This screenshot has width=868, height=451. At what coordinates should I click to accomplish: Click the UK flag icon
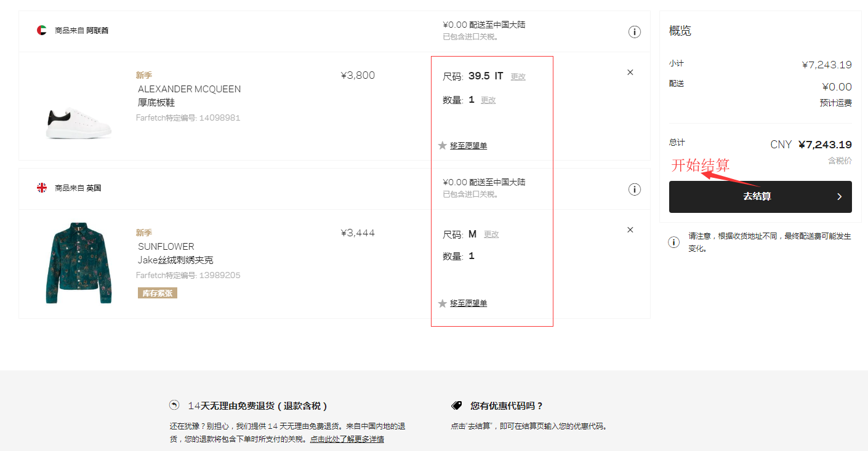pyautogui.click(x=42, y=188)
